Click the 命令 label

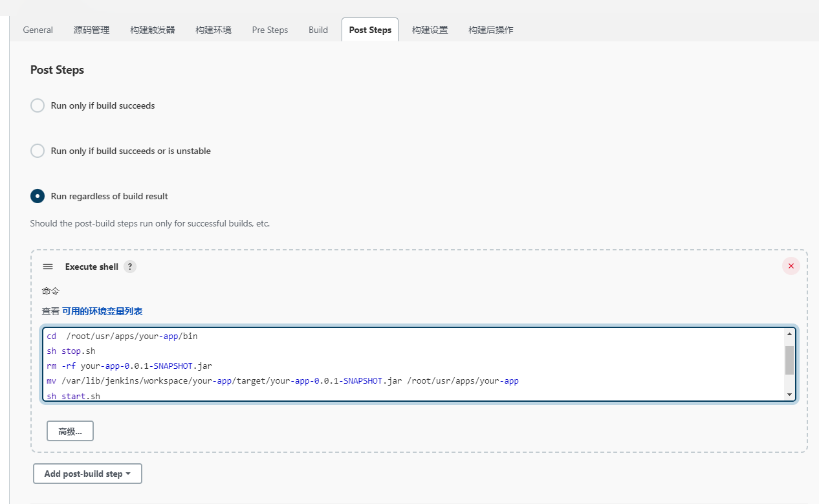point(51,291)
